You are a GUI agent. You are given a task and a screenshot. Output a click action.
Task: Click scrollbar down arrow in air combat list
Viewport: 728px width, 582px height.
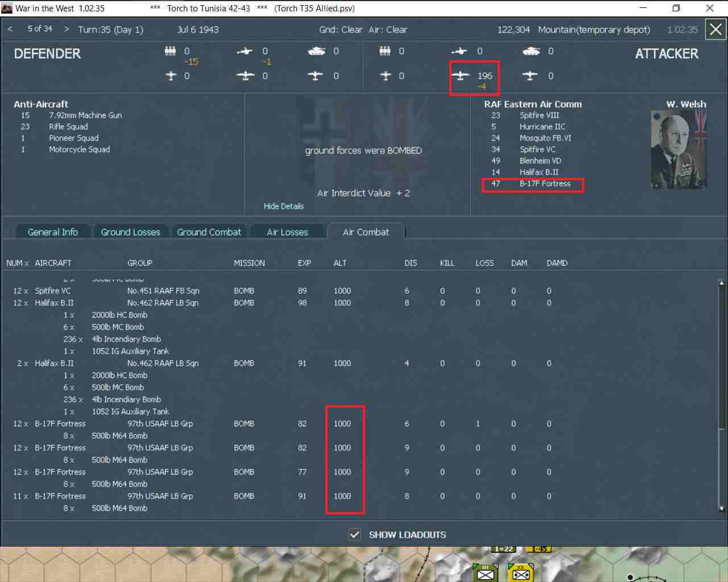pyautogui.click(x=722, y=509)
